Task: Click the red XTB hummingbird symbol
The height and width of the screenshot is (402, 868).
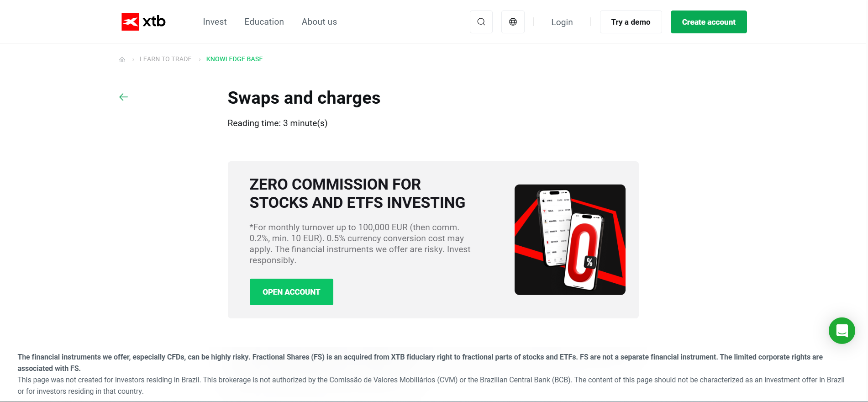Action: point(130,21)
